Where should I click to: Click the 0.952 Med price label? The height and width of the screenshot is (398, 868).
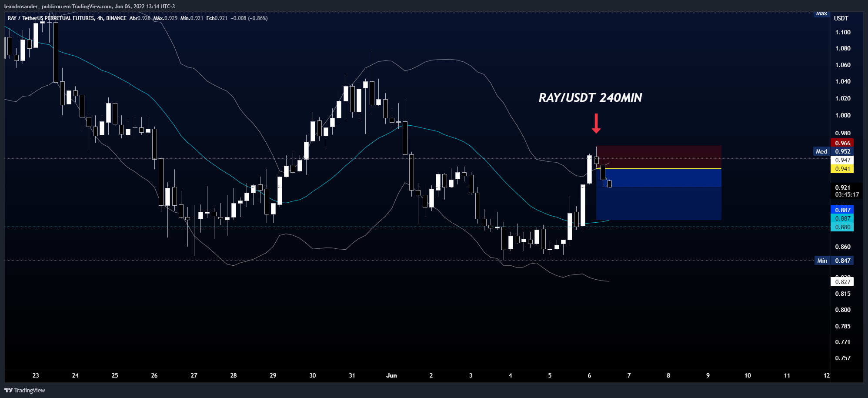tap(842, 151)
